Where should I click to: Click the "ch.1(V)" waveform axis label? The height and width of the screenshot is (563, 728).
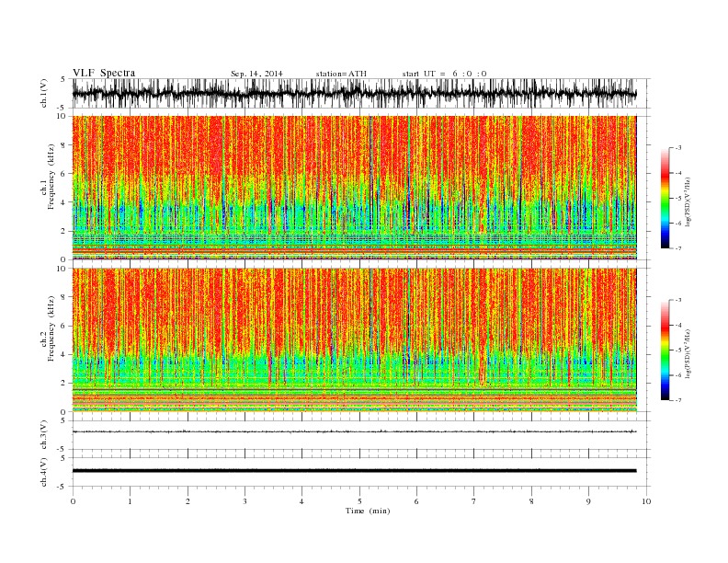pos(43,93)
